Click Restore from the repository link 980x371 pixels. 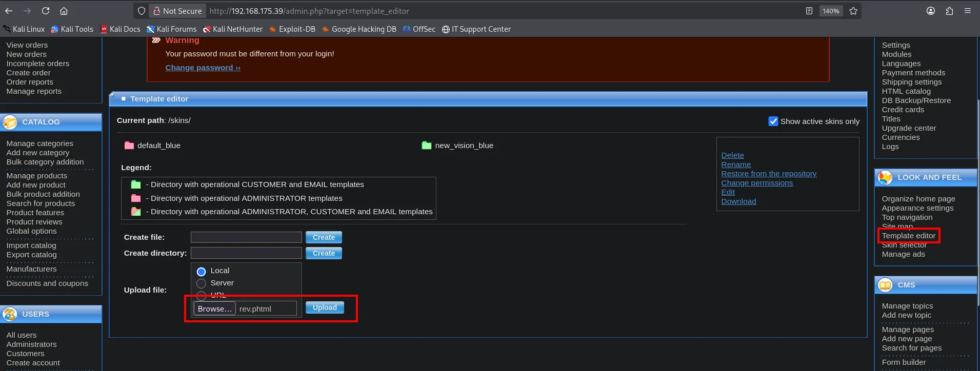click(x=769, y=174)
